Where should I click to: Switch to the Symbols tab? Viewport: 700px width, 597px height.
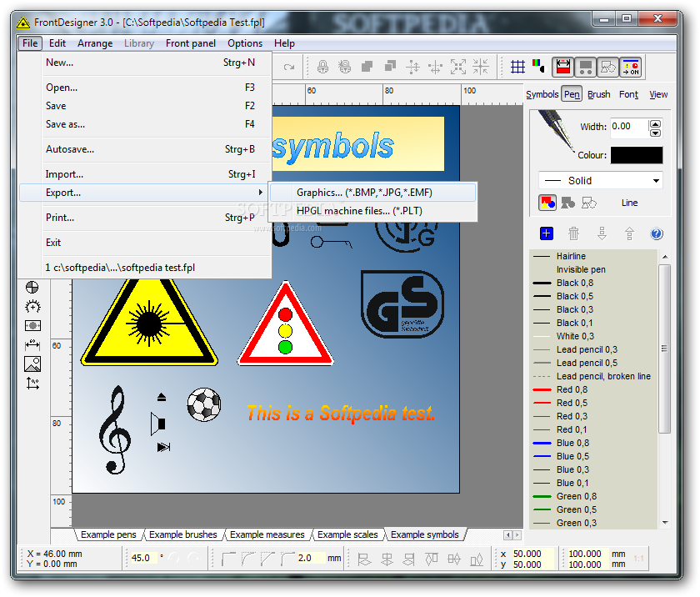tap(542, 94)
